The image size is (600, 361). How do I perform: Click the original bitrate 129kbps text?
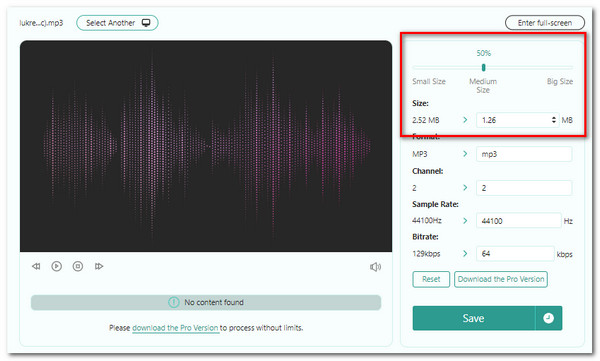click(426, 254)
